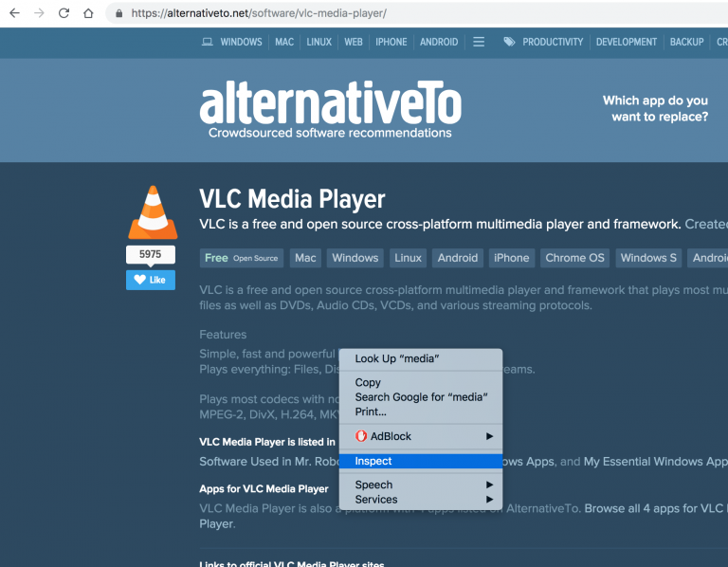Click the tags category icon

pyautogui.click(x=509, y=42)
